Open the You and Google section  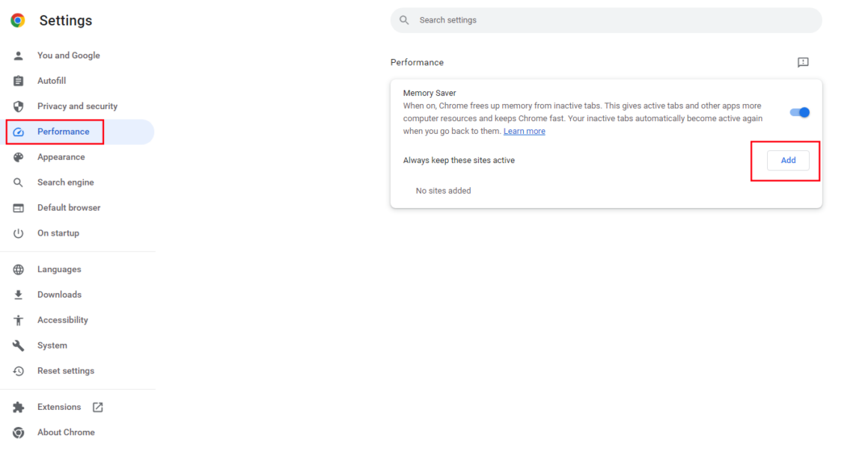tap(69, 55)
